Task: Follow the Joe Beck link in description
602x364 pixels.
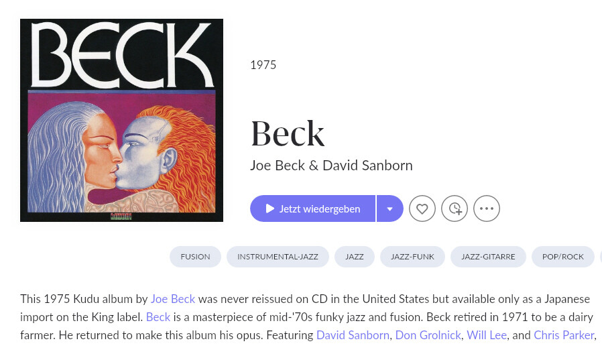Action: pyautogui.click(x=173, y=299)
